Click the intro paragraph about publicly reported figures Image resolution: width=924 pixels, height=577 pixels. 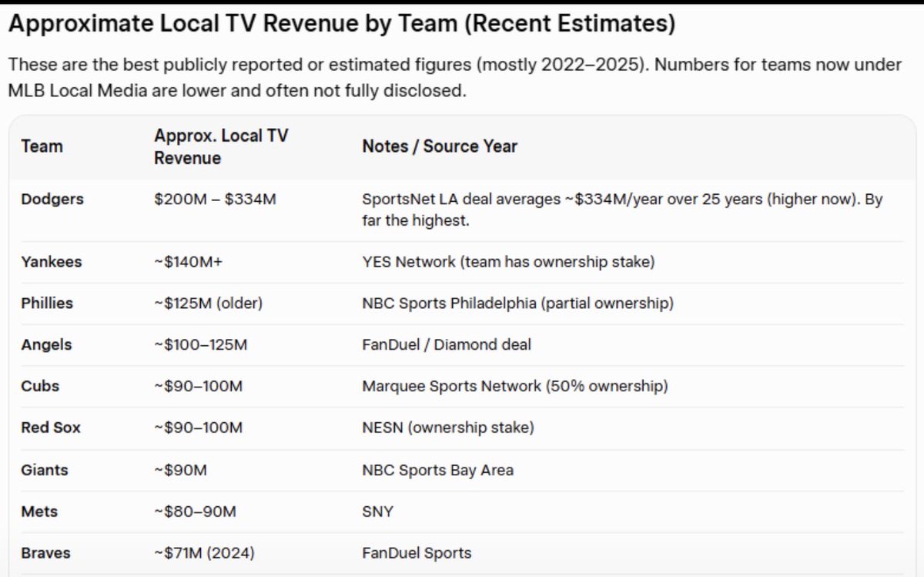point(454,78)
